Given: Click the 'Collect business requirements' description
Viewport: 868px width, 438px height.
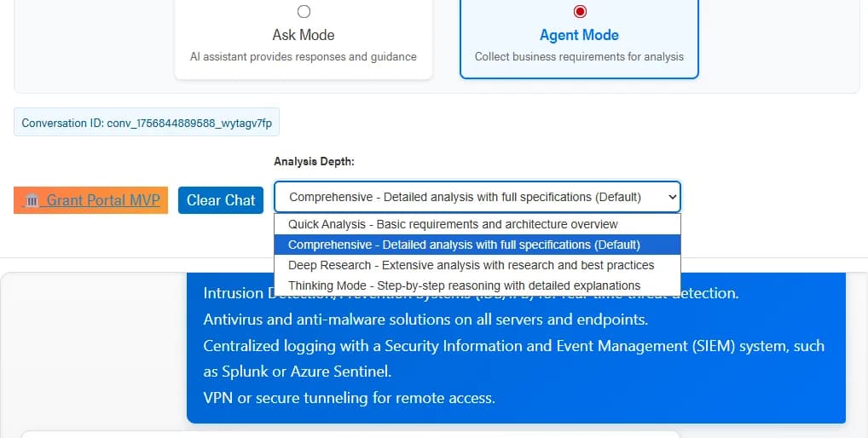Looking at the screenshot, I should point(579,57).
